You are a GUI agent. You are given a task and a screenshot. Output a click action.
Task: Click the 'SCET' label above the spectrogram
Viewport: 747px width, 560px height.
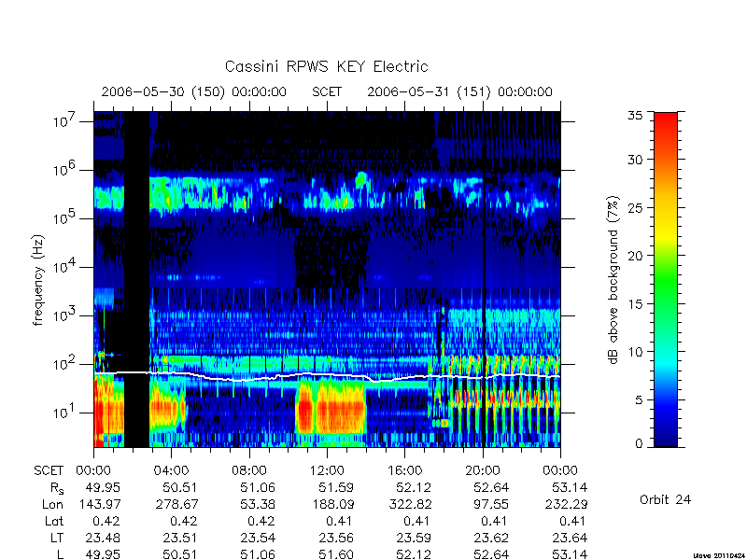327,91
